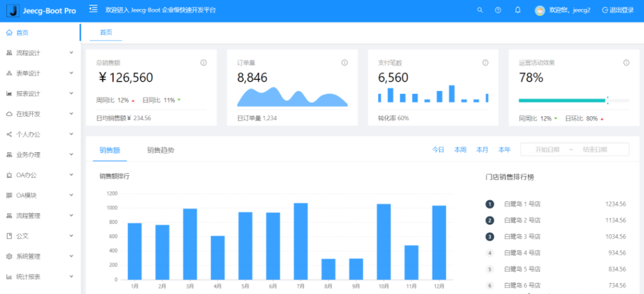
Task: Click the info icon on 订单量 card
Action: 344,63
